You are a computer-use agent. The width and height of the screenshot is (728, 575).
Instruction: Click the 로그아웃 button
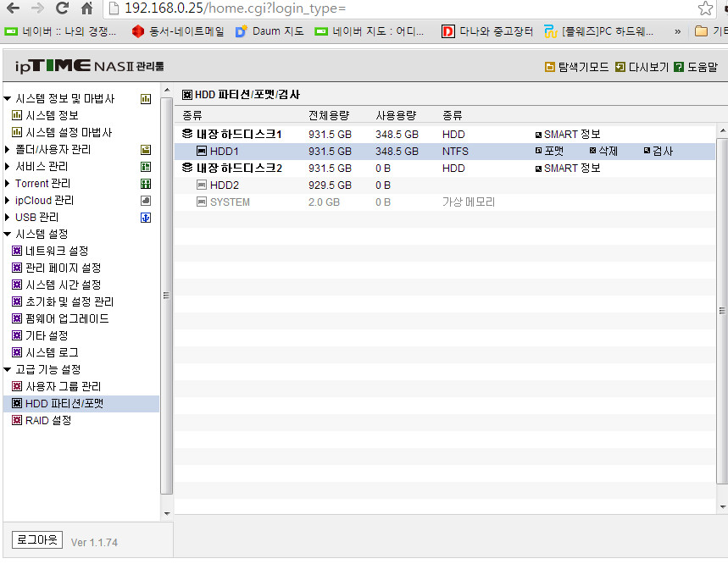37,539
